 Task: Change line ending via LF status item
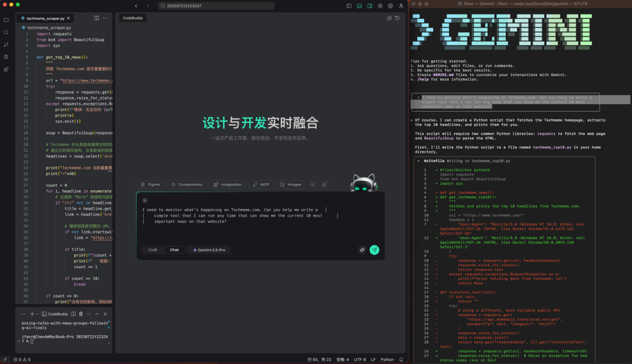click(x=373, y=359)
